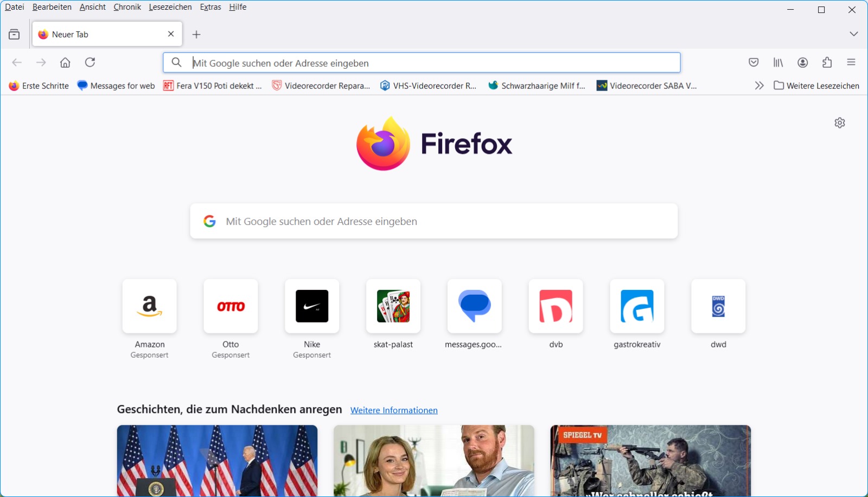
Task: Maximize the Firefox window
Action: coord(821,10)
